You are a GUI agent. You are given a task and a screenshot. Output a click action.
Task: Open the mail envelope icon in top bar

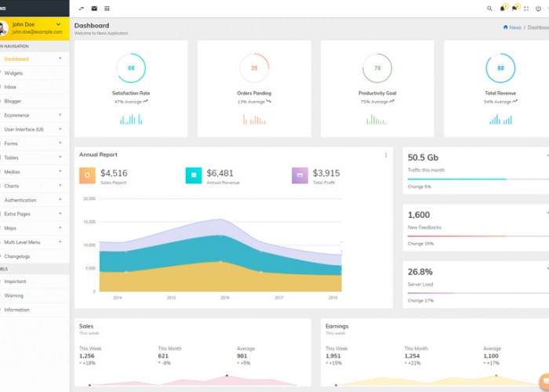94,9
